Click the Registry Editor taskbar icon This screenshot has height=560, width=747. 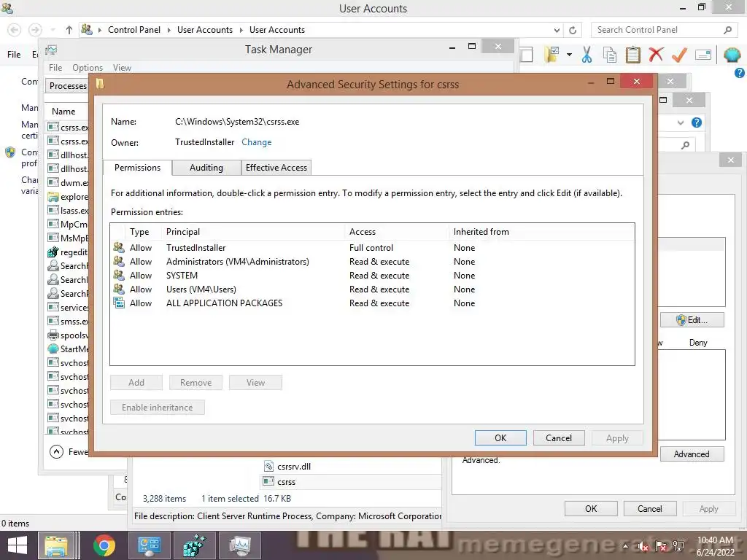(194, 545)
